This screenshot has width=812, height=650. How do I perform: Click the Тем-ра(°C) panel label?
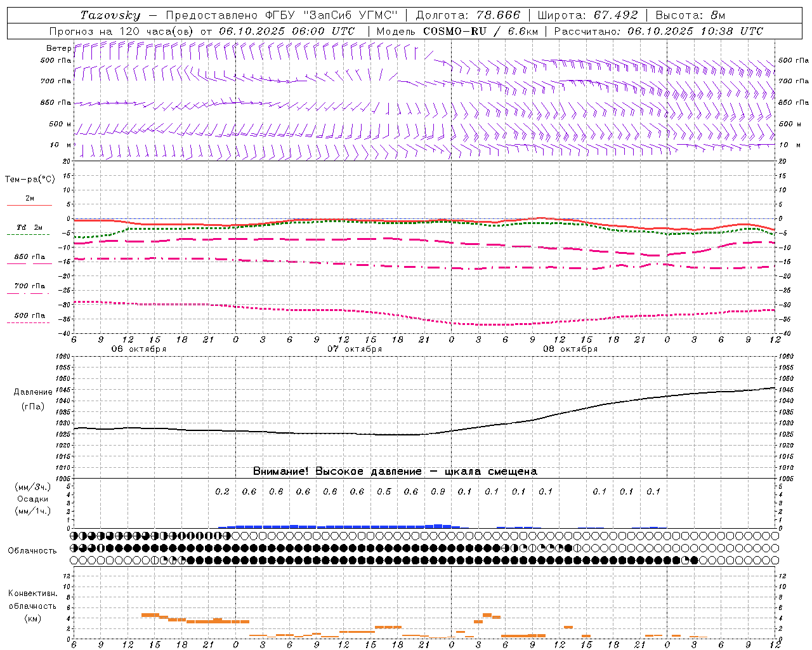(30, 180)
